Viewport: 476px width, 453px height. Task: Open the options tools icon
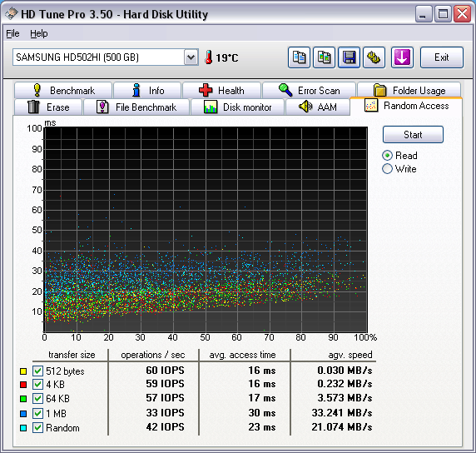pyautogui.click(x=374, y=57)
